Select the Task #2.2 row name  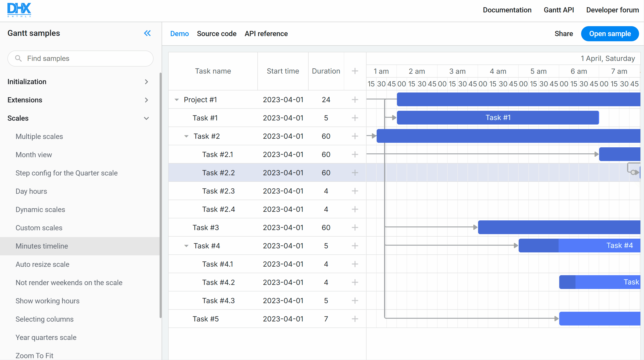click(x=218, y=173)
